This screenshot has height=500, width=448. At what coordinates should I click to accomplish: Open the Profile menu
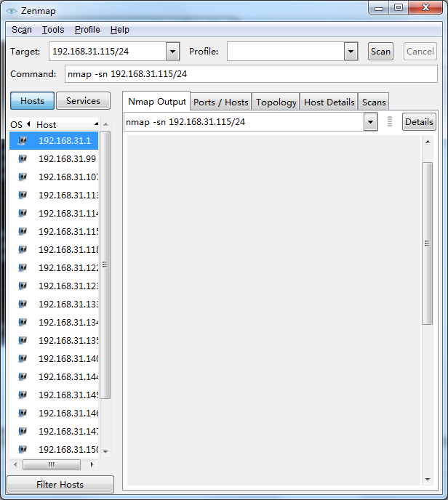(87, 30)
